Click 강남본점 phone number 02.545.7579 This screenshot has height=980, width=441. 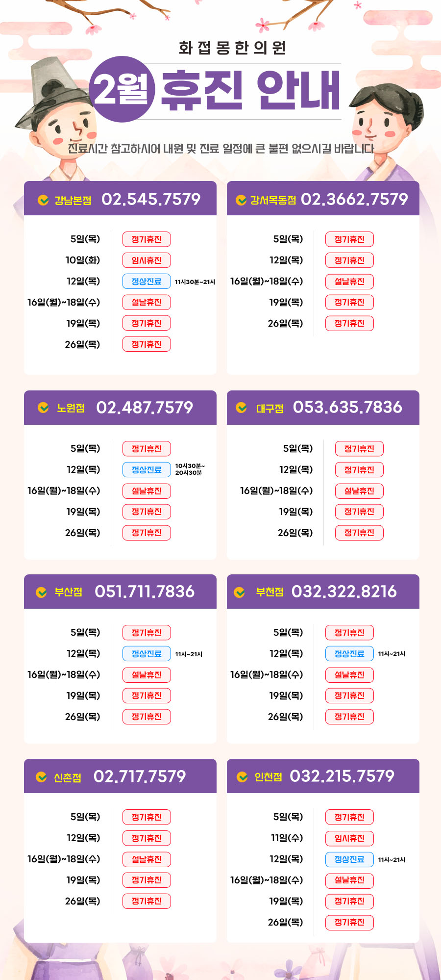[x=151, y=199]
